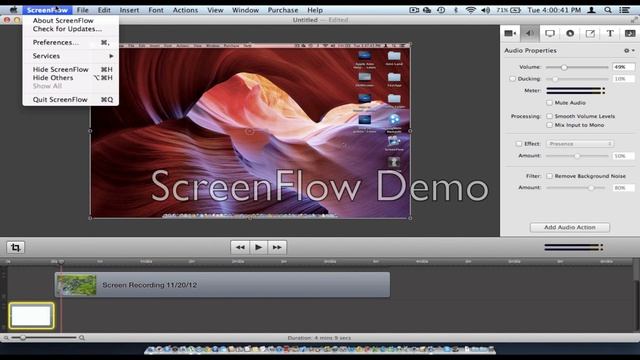The image size is (640, 360).
Task: Open the Spotlight search icon
Action: pos(608,10)
